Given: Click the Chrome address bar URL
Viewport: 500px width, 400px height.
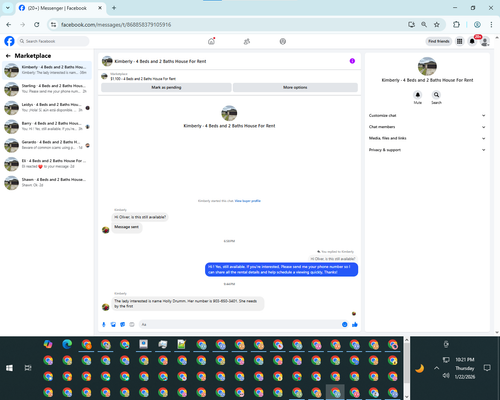Looking at the screenshot, I should pyautogui.click(x=116, y=25).
